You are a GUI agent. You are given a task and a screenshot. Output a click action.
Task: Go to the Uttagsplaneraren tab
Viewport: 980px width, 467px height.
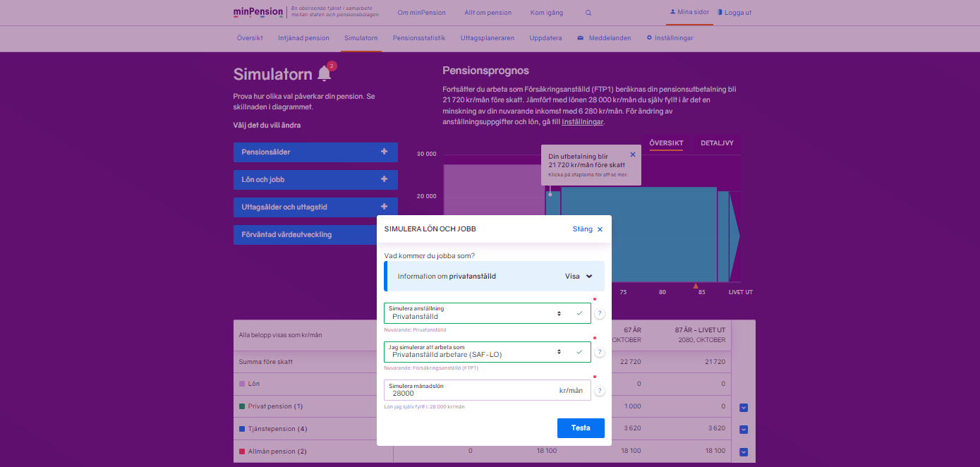point(488,38)
